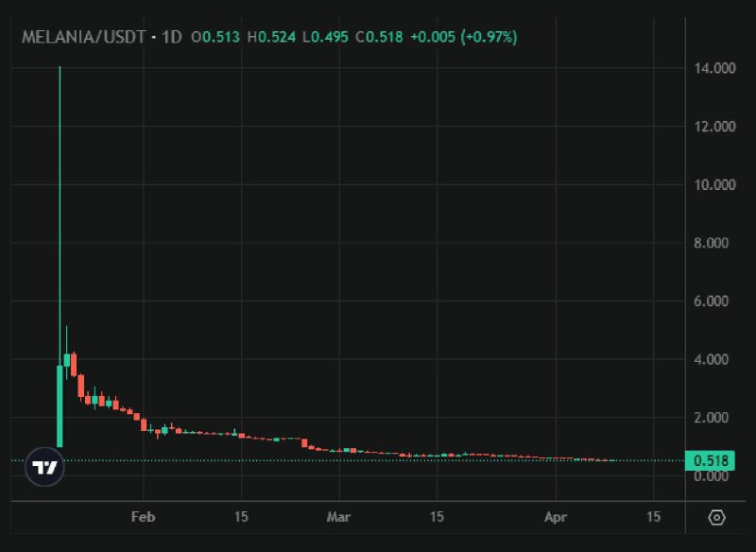Viewport: 756px width, 552px height.
Task: Select the low value L0.495 readout
Action: tap(325, 37)
